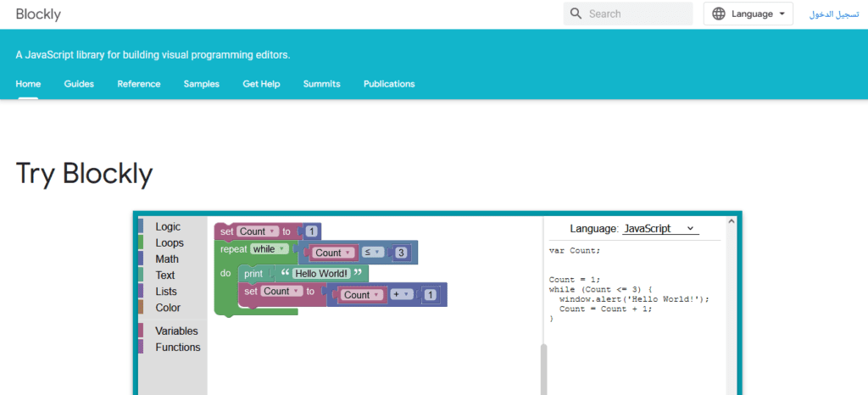This screenshot has width=868, height=395.
Task: Open the Guides tab
Action: click(79, 84)
